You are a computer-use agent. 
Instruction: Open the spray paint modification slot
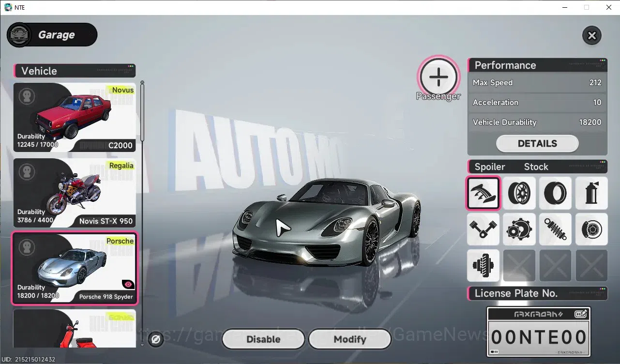click(591, 193)
